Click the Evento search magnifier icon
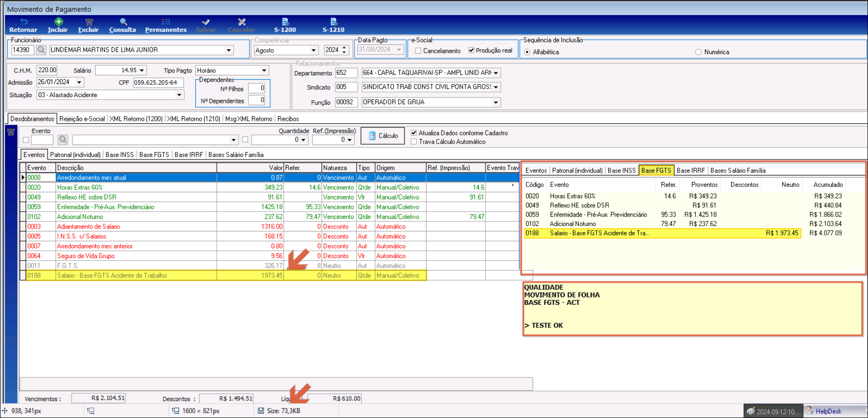The width and height of the screenshot is (868, 418). click(x=63, y=140)
